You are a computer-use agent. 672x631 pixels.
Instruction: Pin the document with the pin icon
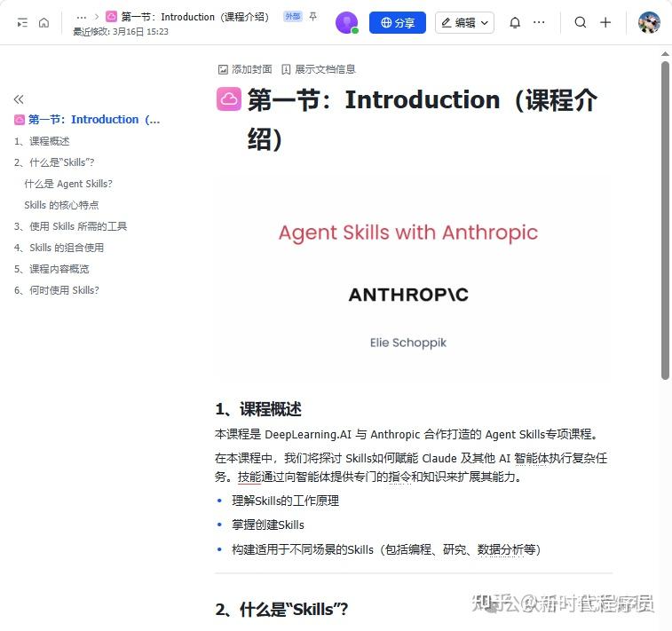(312, 16)
